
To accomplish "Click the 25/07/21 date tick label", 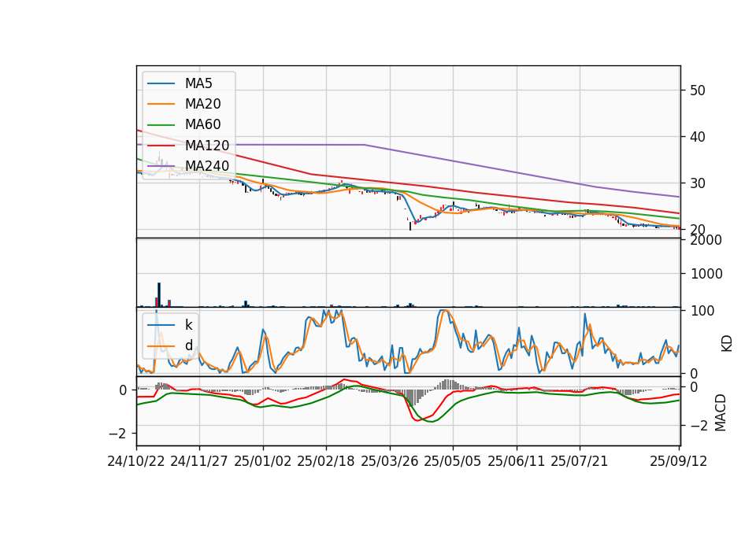I will tap(580, 461).
